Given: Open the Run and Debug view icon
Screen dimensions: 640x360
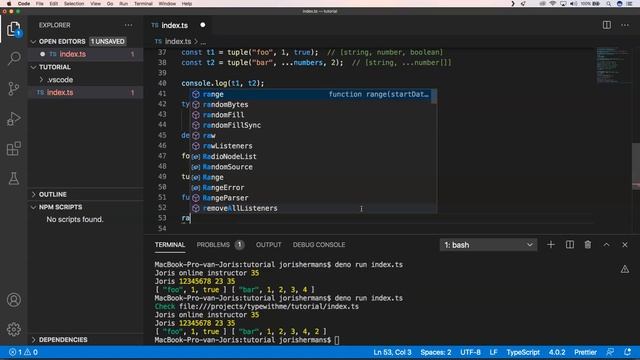Looking at the screenshot, I should tap(13, 119).
